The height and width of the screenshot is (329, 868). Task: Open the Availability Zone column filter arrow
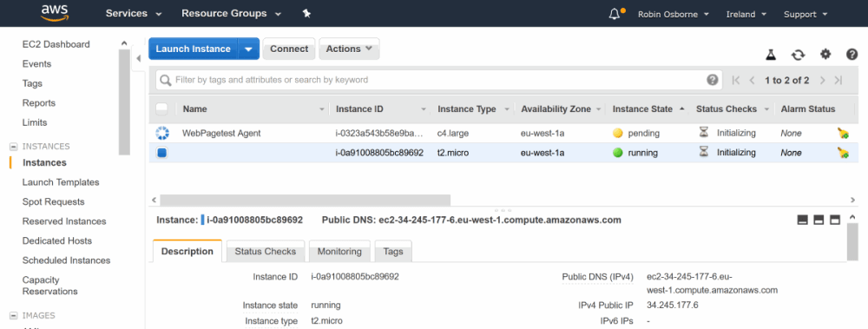[x=598, y=109]
